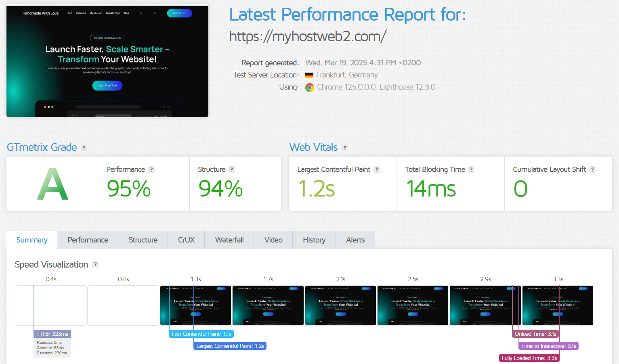Click the 2.9s filmstrip frame
The image size is (619, 364).
(x=485, y=305)
